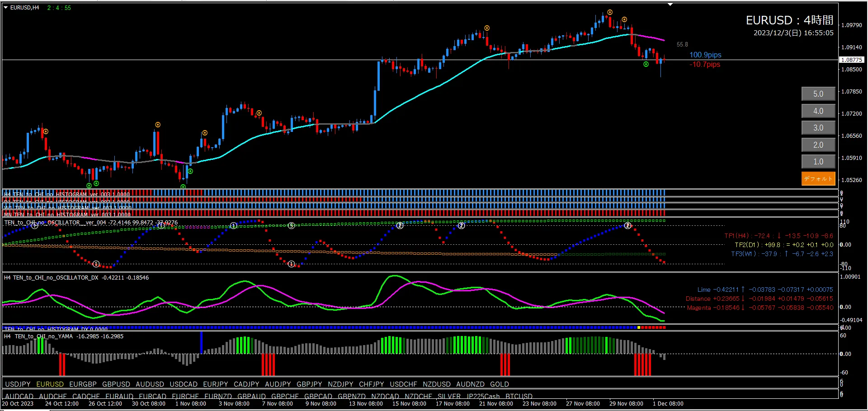Image resolution: width=868 pixels, height=411 pixels.
Task: Switch chart to USDCAD symbol
Action: point(184,384)
